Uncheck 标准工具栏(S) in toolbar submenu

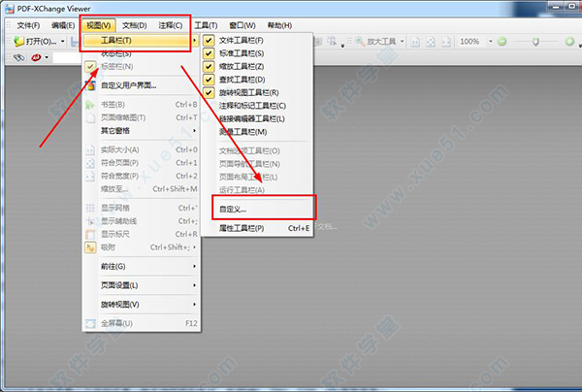pyautogui.click(x=209, y=53)
